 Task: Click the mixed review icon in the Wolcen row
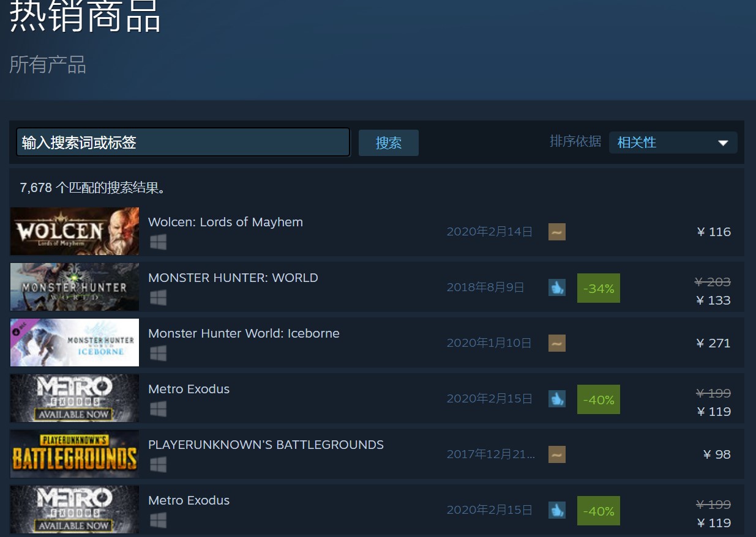point(557,232)
